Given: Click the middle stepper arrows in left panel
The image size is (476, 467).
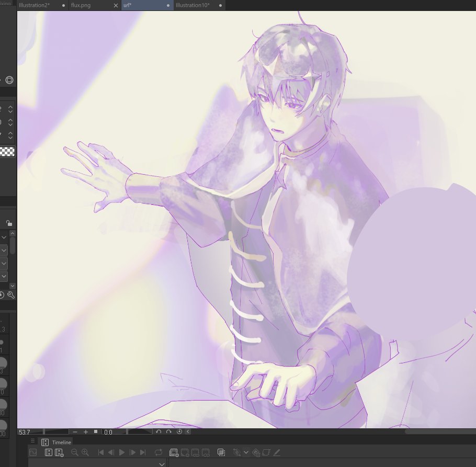Looking at the screenshot, I should point(10,122).
